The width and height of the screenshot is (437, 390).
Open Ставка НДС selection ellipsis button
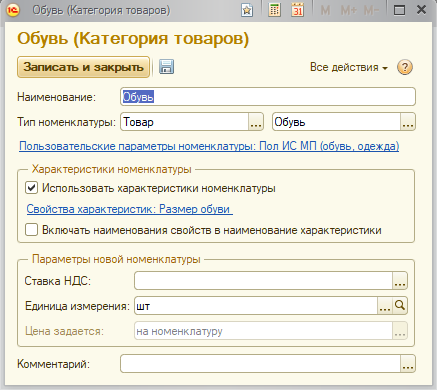[400, 281]
